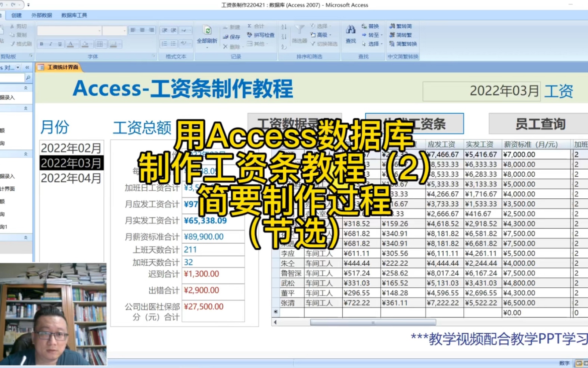Image resolution: width=588 pixels, height=368 pixels.
Task: Open the font size combo box
Action: click(115, 31)
